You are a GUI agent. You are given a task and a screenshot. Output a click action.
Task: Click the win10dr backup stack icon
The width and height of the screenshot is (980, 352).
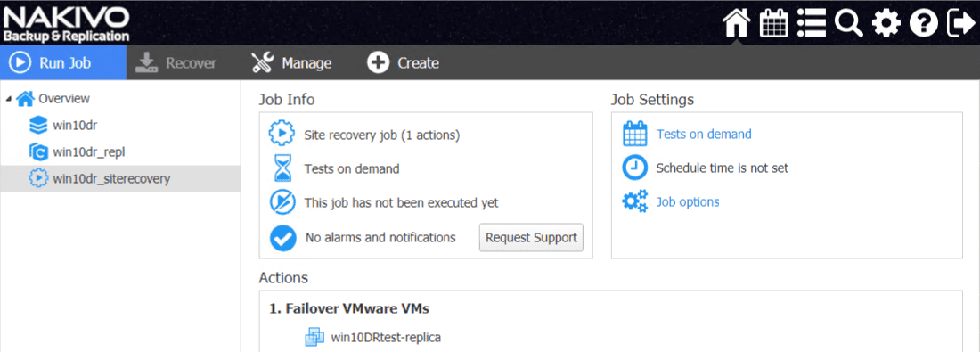38,126
